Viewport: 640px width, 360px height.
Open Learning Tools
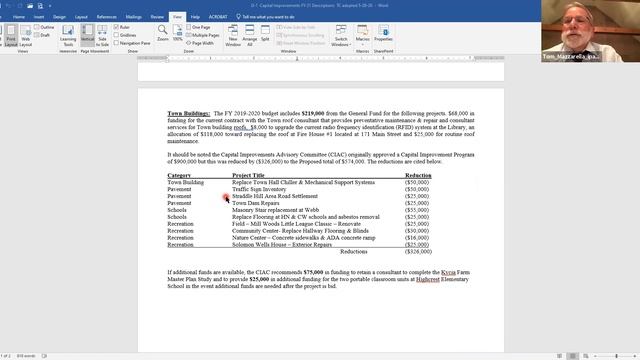pos(68,36)
